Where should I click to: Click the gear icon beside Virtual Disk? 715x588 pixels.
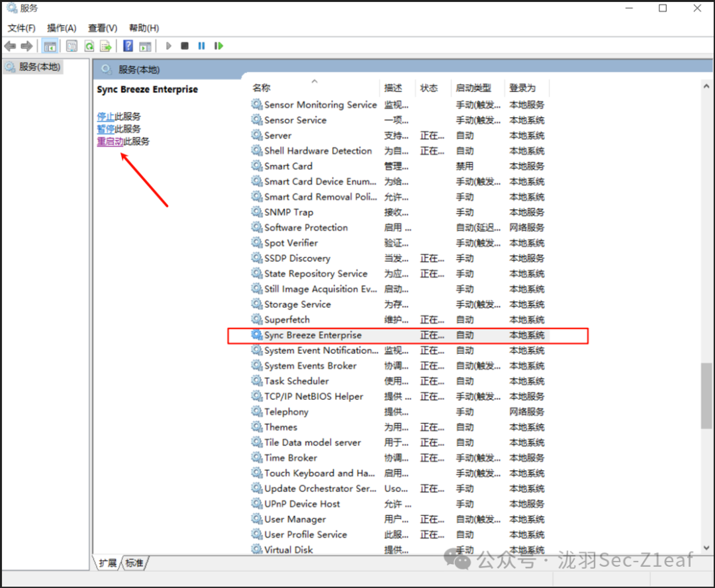point(257,550)
